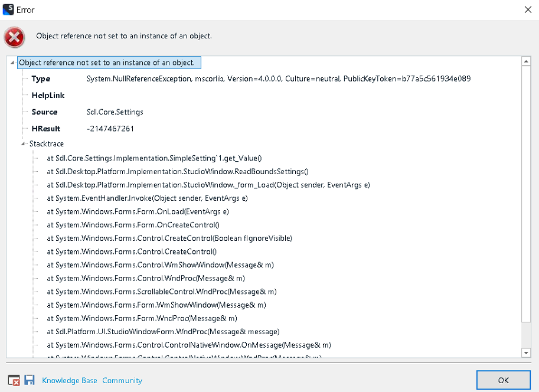Click the save error report floppy icon
Image resolution: width=539 pixels, height=392 pixels.
pos(29,380)
